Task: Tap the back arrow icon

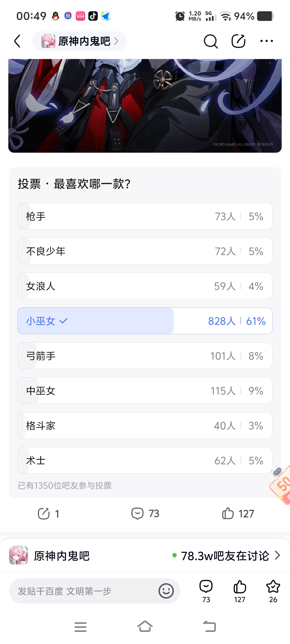Action: pyautogui.click(x=17, y=41)
